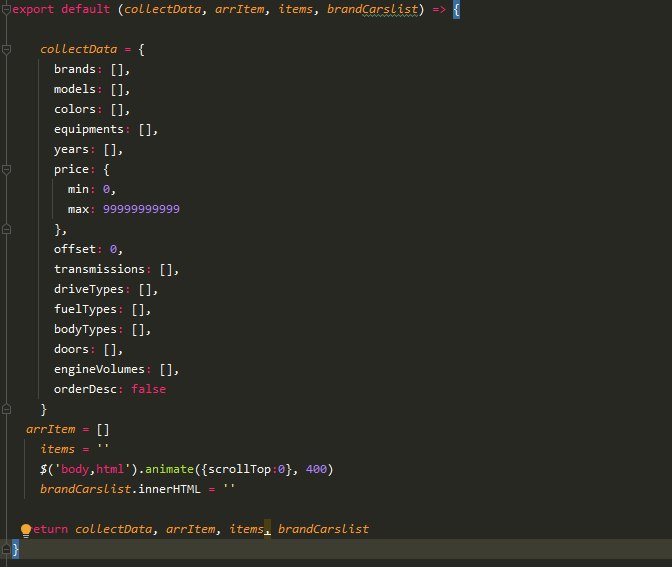Click innerHTML in the brandCarslist line
Image resolution: width=672 pixels, height=567 pixels.
coord(169,489)
